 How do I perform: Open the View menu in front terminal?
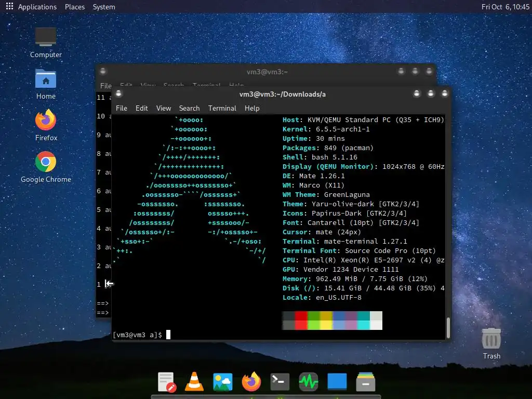point(164,108)
